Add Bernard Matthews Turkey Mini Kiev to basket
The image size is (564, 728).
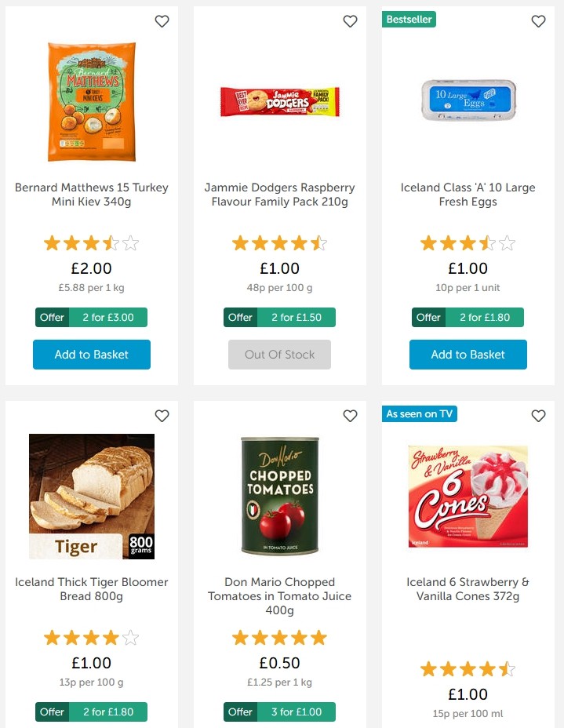click(x=91, y=355)
